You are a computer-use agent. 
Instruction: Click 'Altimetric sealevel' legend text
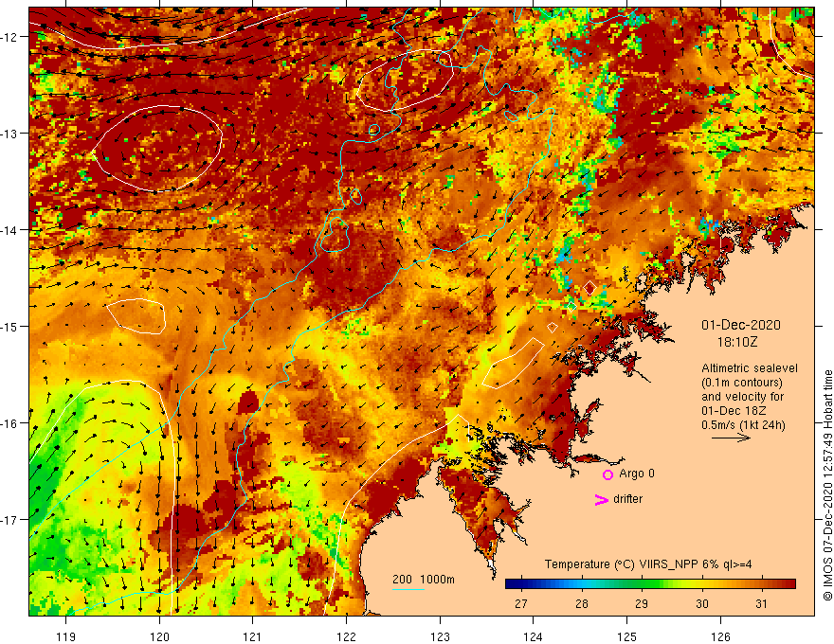[750, 368]
